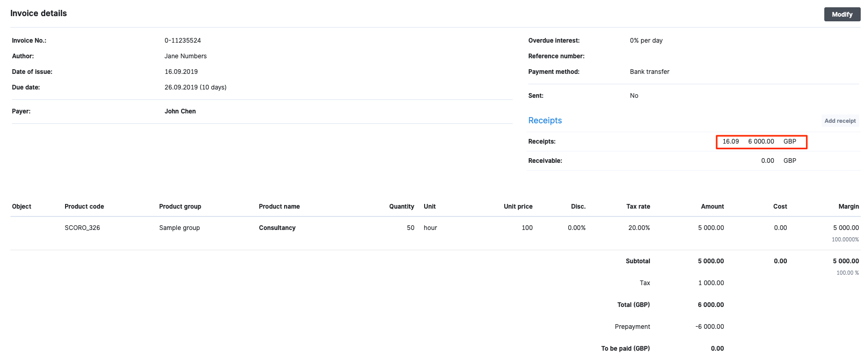Image resolution: width=868 pixels, height=359 pixels.
Task: Select the Bank transfer payment method
Action: pyautogui.click(x=649, y=72)
